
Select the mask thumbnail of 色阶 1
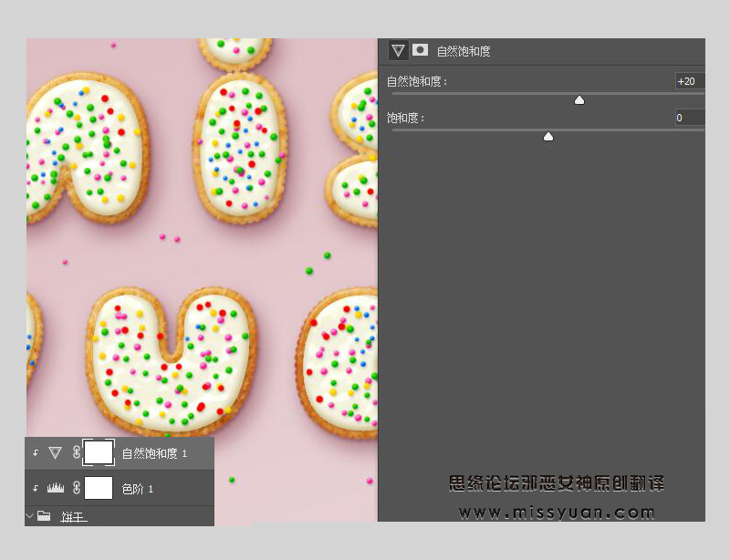pos(98,486)
